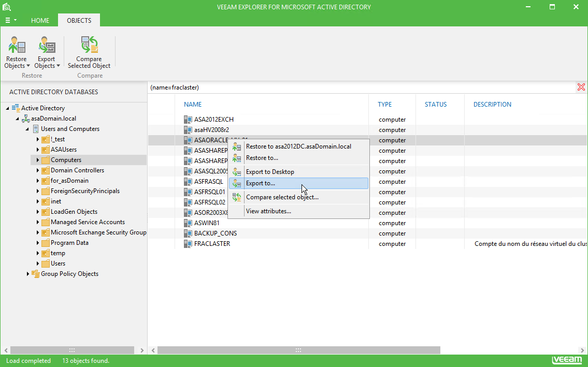Image resolution: width=588 pixels, height=367 pixels.
Task: Click the ASFRSQL02 computer icon
Action: [x=188, y=202]
